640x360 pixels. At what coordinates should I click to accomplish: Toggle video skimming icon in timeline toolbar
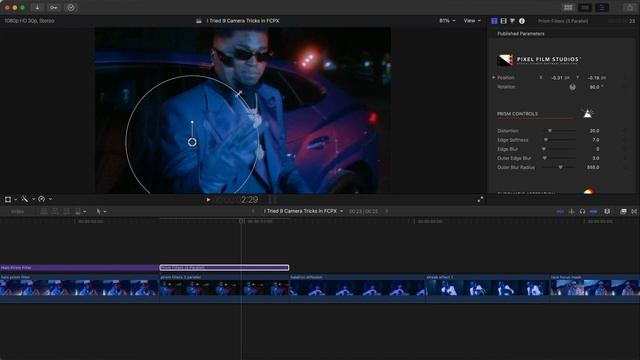560,211
